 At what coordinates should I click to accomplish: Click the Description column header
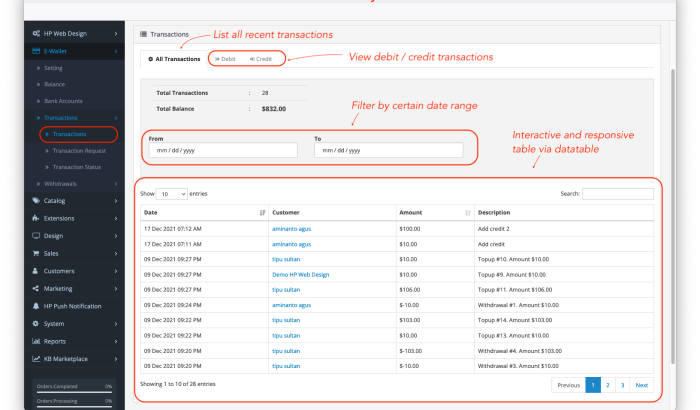(x=564, y=213)
